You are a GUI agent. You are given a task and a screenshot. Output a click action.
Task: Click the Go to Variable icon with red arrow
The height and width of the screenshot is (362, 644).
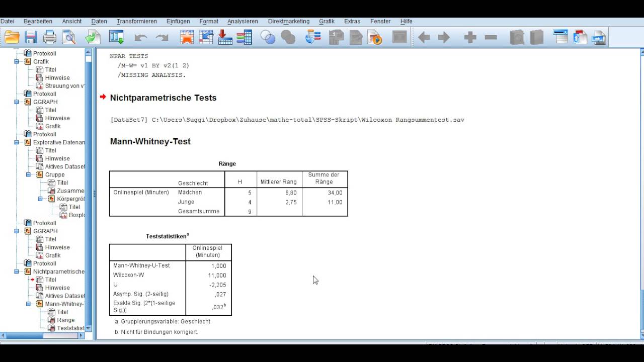(225, 37)
